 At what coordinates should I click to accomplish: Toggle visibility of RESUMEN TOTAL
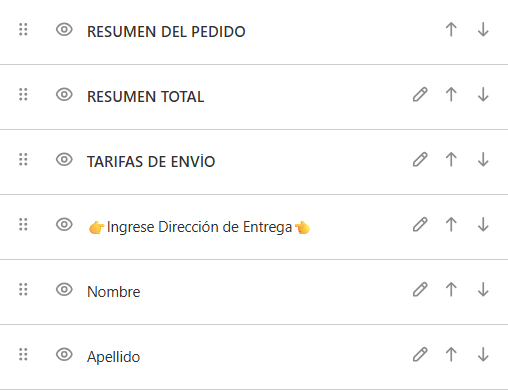(64, 95)
